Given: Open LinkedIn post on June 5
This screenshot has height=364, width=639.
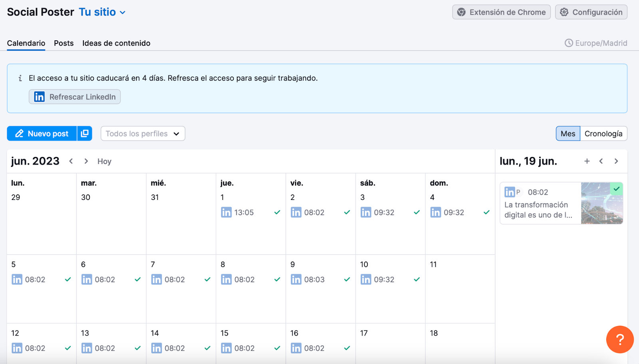Looking at the screenshot, I should click(42, 279).
